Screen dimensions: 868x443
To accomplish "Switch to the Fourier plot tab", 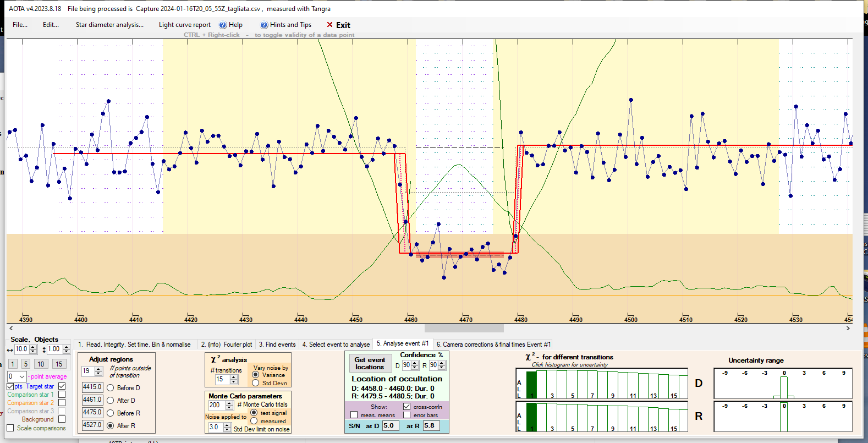I will click(227, 344).
